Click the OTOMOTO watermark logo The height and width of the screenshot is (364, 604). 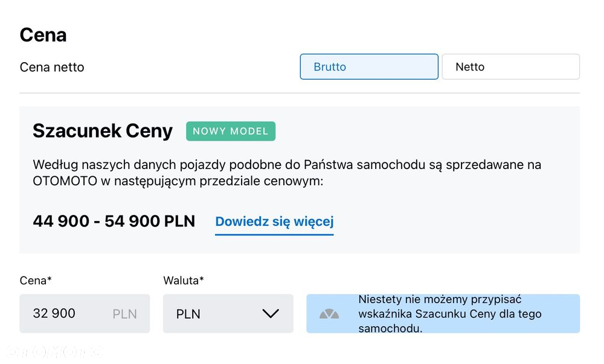click(54, 351)
